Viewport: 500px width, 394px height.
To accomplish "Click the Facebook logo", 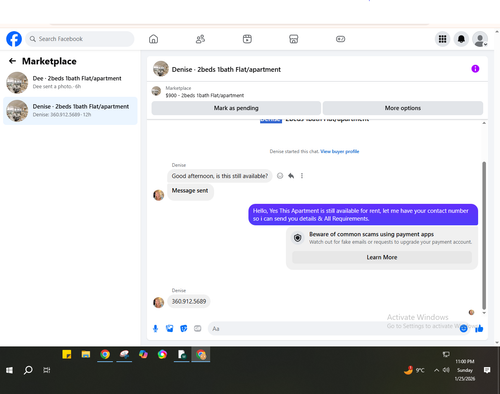I will [x=14, y=39].
